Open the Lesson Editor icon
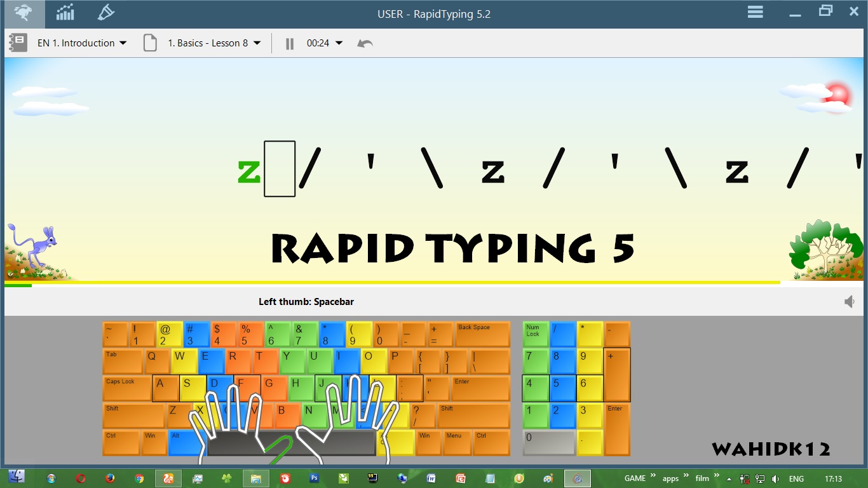This screenshot has height=488, width=868. pos(105,11)
